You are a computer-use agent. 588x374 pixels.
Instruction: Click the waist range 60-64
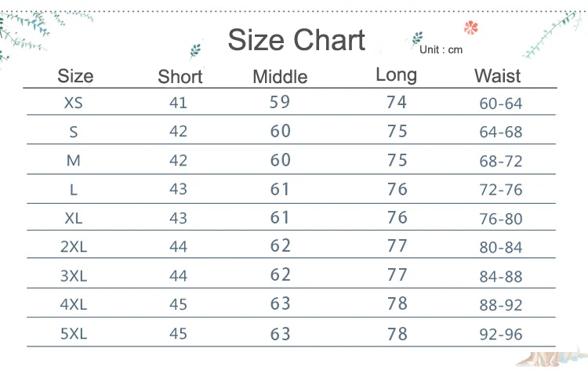click(500, 103)
